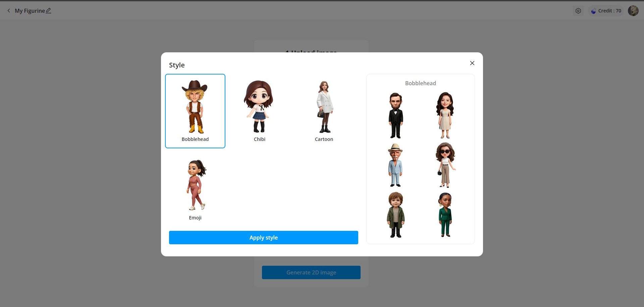
Task: Click the Apply style button
Action: [x=263, y=238]
